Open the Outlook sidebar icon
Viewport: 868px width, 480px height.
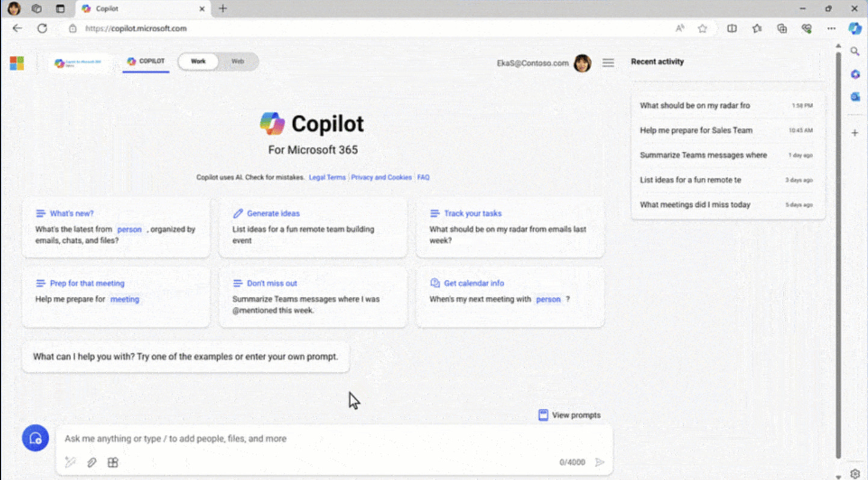click(855, 97)
